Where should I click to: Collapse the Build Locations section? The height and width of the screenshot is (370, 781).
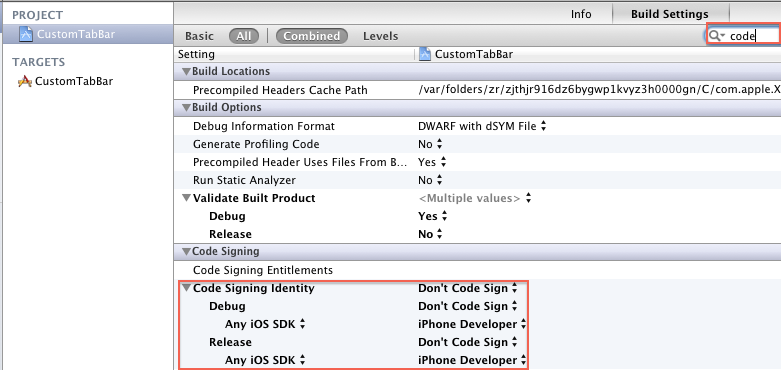(x=186, y=71)
